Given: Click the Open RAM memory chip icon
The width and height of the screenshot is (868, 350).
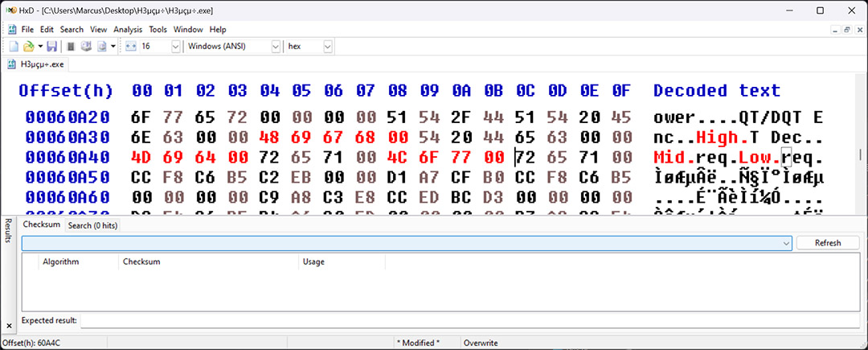Looking at the screenshot, I should coord(71,47).
